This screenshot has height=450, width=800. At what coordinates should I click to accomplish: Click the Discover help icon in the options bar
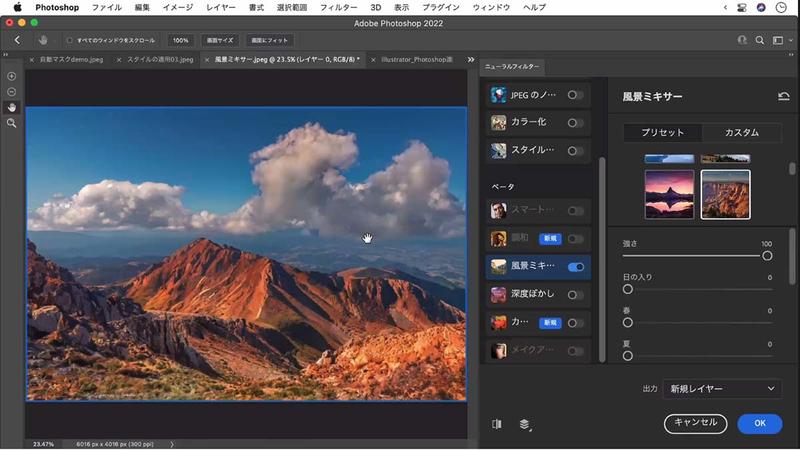[x=742, y=40]
